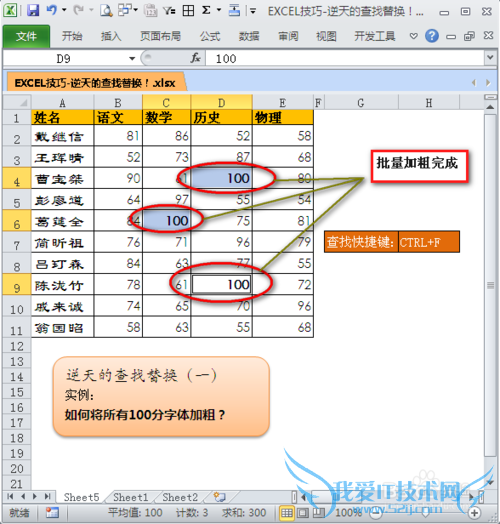Click the formula bar showing 100

tap(344, 58)
